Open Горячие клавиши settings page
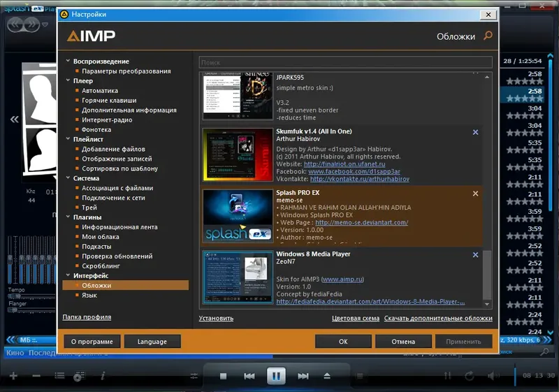Viewport: 559px width, 392px height. [109, 100]
